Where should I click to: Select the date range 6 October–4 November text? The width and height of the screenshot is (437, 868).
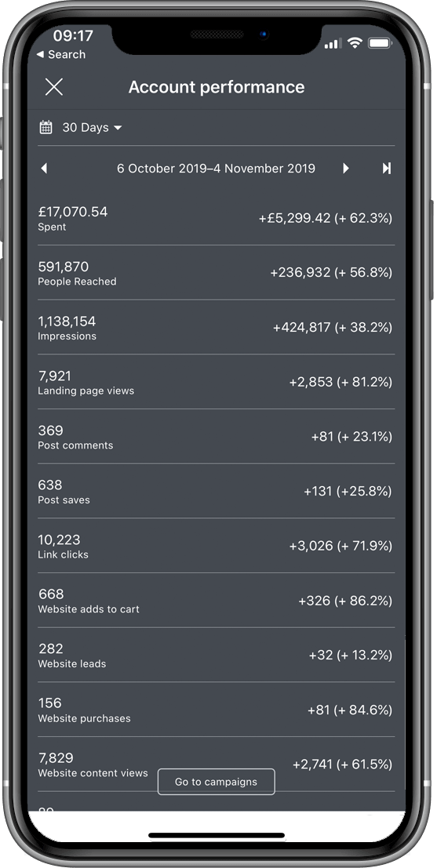tap(216, 169)
